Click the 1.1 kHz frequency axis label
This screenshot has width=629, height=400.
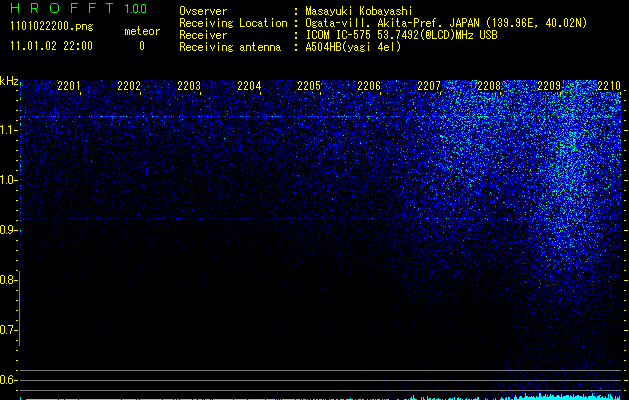(x=7, y=130)
